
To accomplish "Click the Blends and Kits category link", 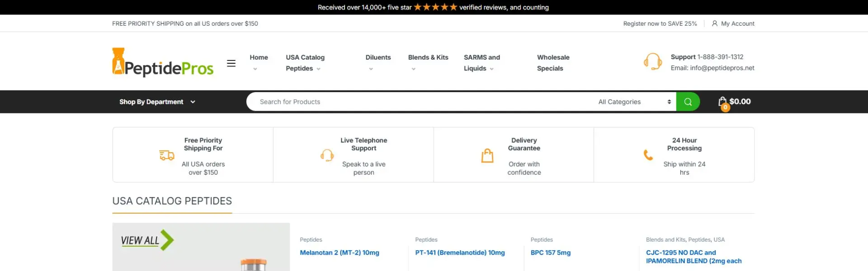I will (x=665, y=239).
